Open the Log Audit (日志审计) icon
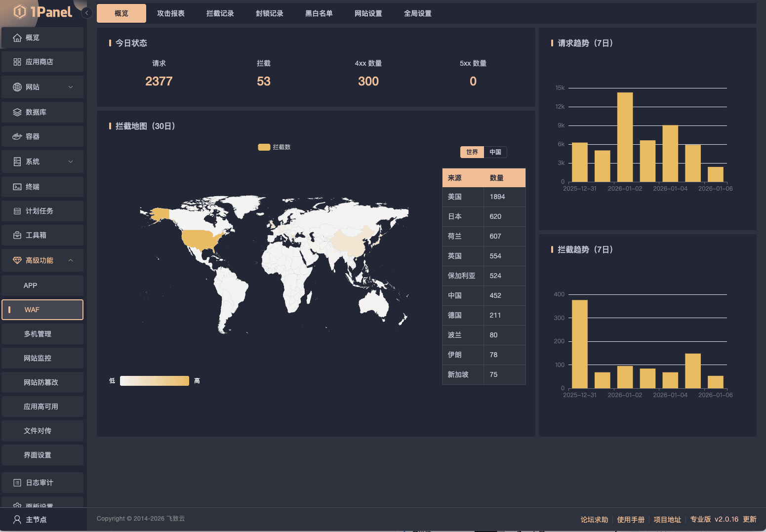 pos(17,483)
